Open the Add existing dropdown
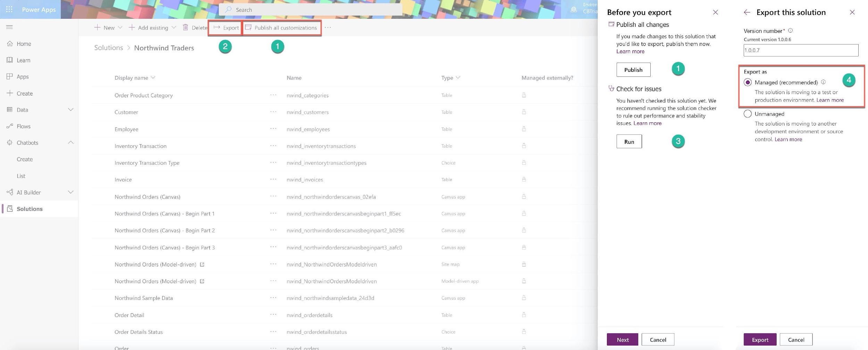 click(152, 27)
